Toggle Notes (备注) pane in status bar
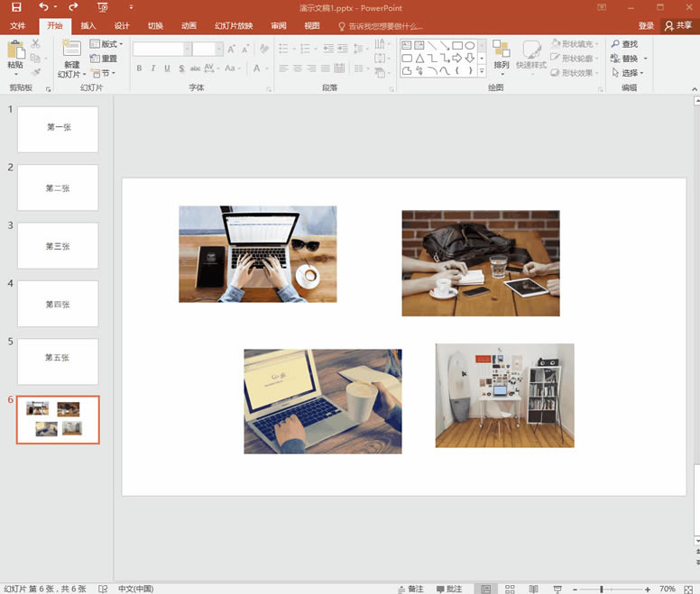The width and height of the screenshot is (700, 594). 410,589
